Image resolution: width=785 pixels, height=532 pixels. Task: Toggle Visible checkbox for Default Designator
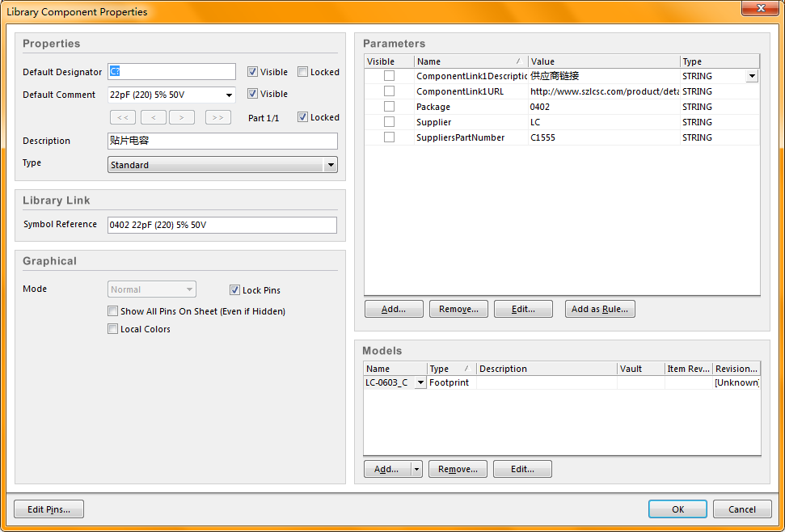252,72
